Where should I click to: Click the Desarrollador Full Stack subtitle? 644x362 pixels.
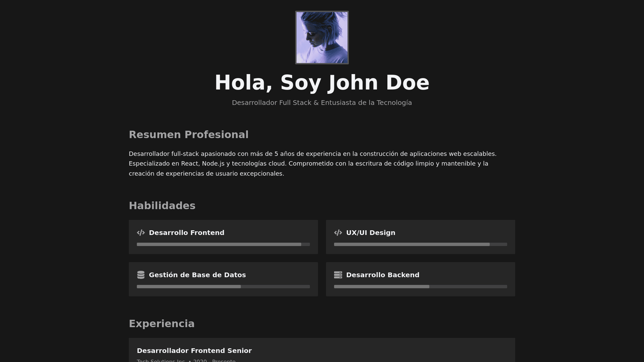322,103
